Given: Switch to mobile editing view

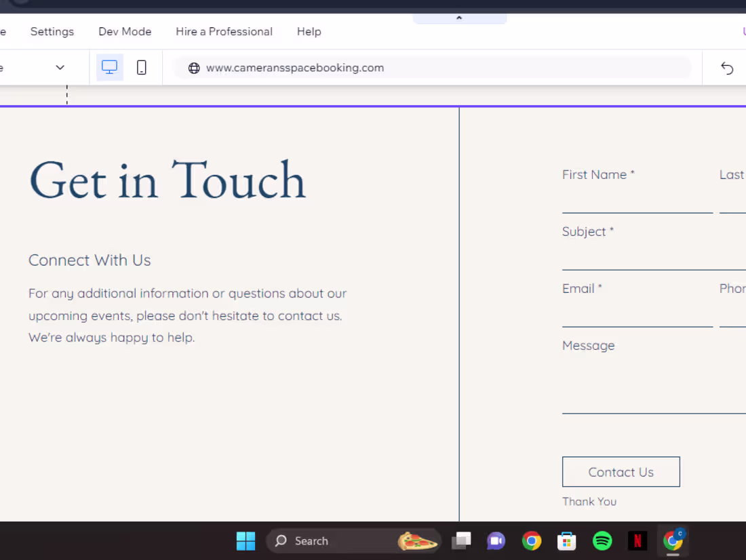Looking at the screenshot, I should (141, 67).
